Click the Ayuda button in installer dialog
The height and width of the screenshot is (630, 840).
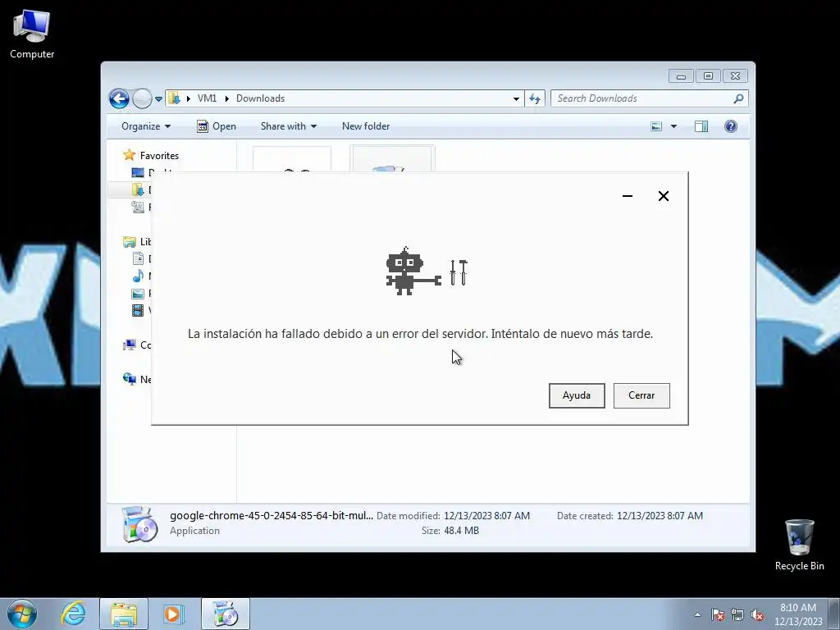577,395
